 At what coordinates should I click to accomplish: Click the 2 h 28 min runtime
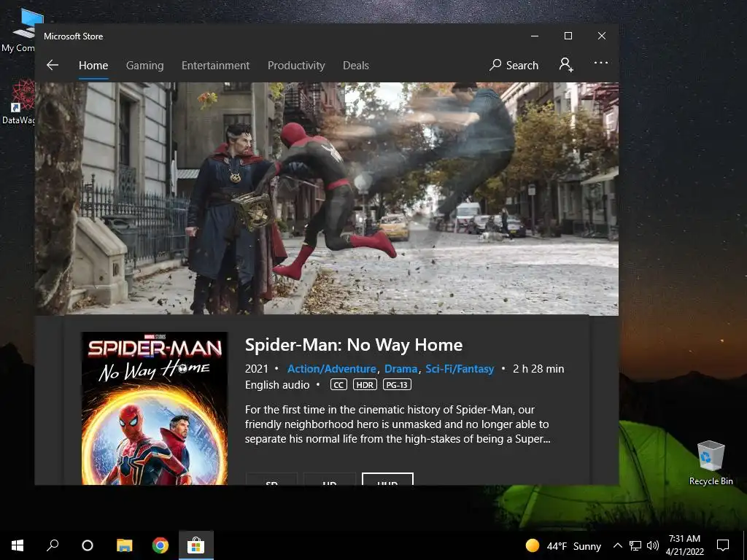pyautogui.click(x=538, y=368)
